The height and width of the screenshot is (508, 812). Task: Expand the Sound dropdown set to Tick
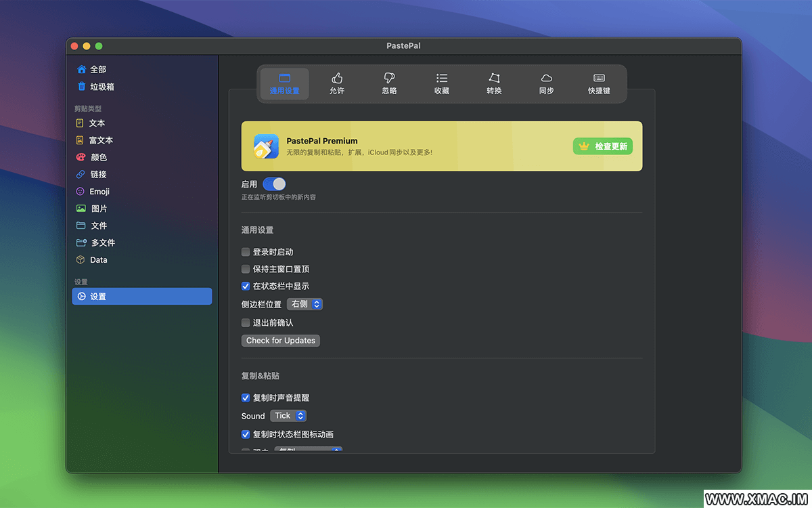tap(288, 416)
